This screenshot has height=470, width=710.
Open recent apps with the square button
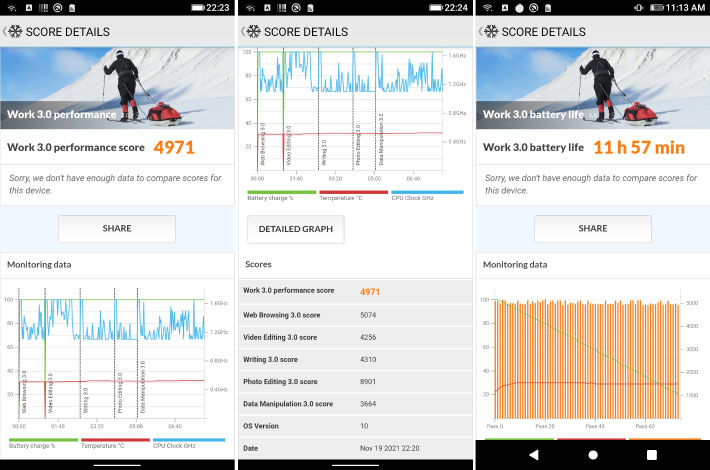(x=651, y=454)
